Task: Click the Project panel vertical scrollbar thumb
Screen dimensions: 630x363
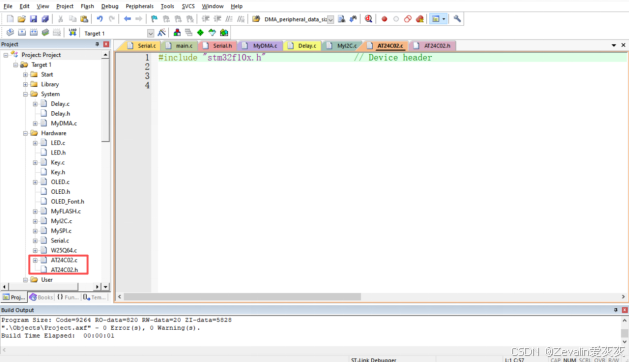Action: pyautogui.click(x=105, y=100)
